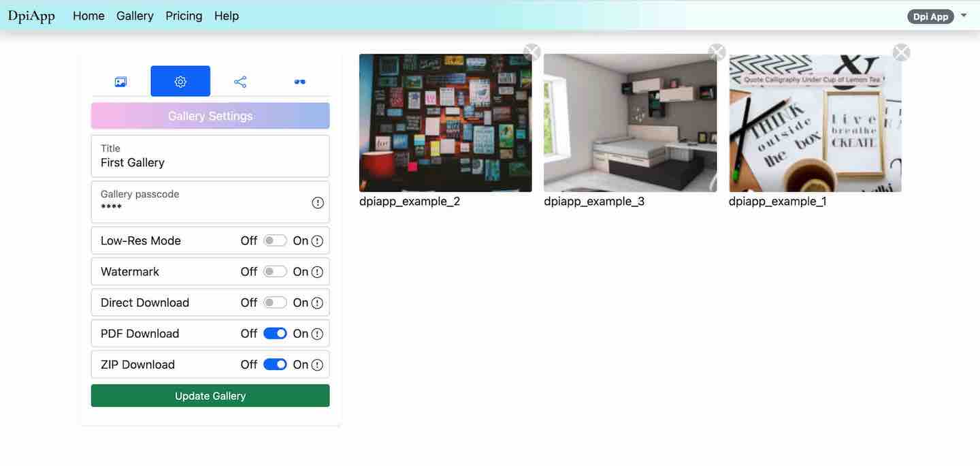Turn off the PDF Download switch
980x466 pixels.
[275, 334]
